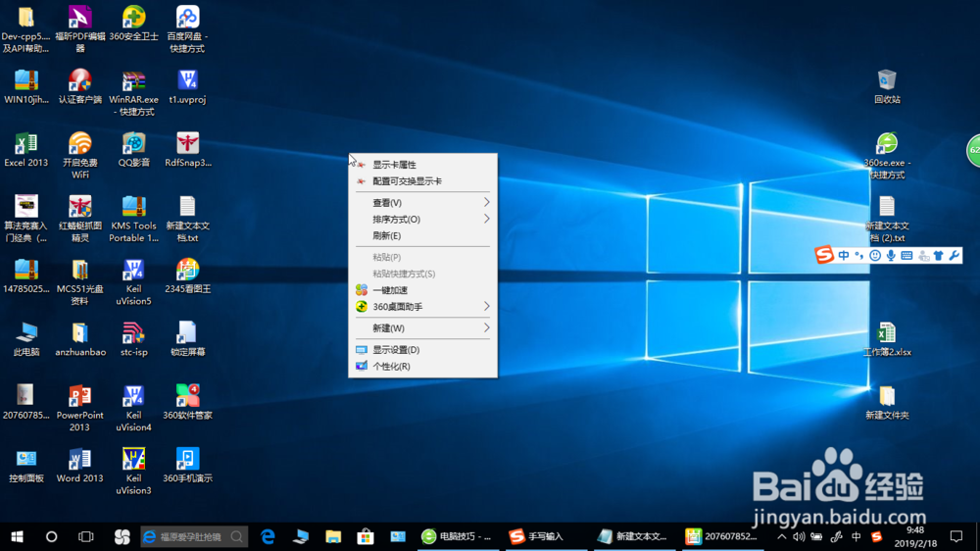
Task: Select the 锁定屏幕 desktop icon
Action: [187, 339]
